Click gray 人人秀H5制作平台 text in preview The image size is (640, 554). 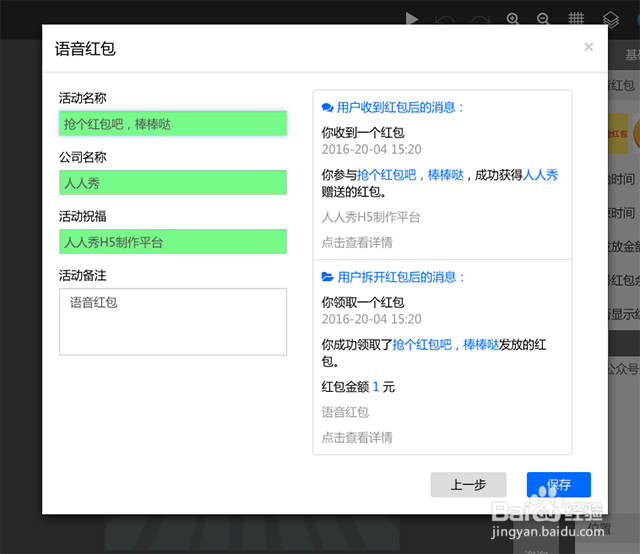click(x=371, y=217)
